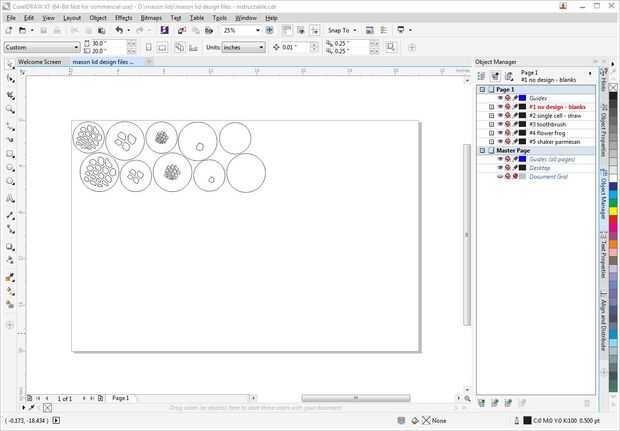The height and width of the screenshot is (431, 620).
Task: Click the New Layer icon at panel bottom
Action: coord(482,403)
